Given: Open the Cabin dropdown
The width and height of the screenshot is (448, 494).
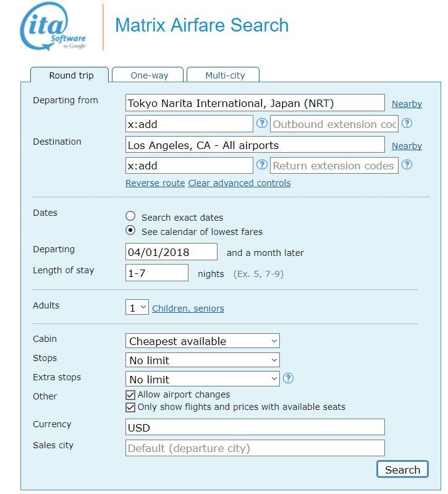Looking at the screenshot, I should (x=203, y=341).
